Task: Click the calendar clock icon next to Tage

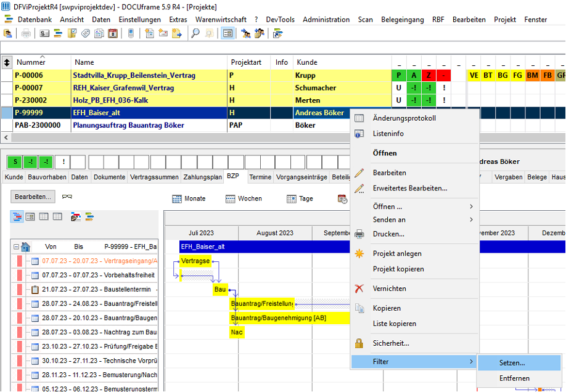Action: point(342,198)
